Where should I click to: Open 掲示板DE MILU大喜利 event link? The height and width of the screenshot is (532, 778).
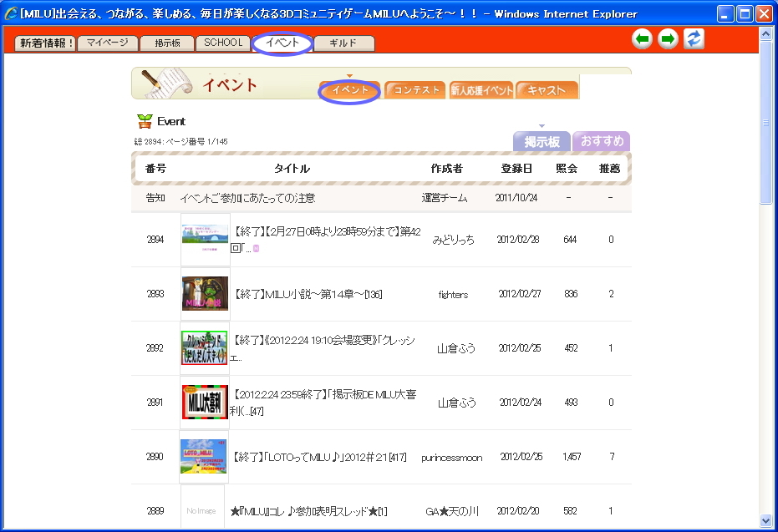(323, 403)
